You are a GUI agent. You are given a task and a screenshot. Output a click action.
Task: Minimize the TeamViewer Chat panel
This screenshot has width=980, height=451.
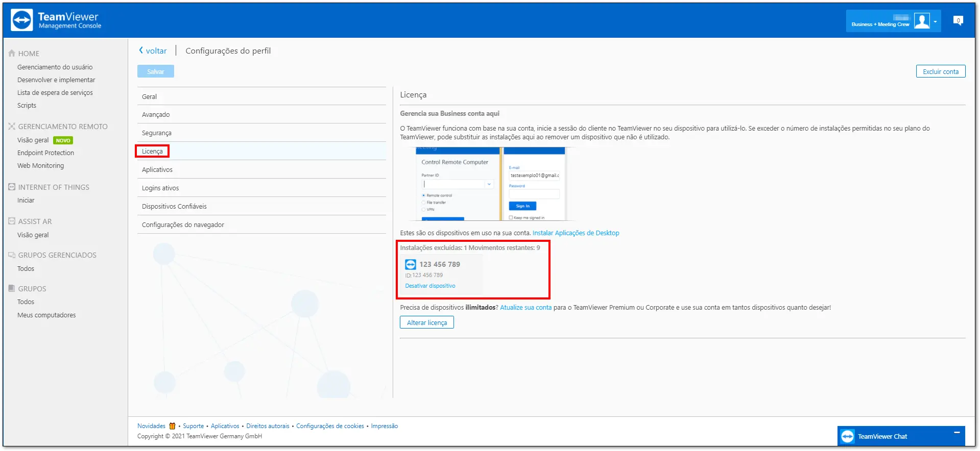957,433
